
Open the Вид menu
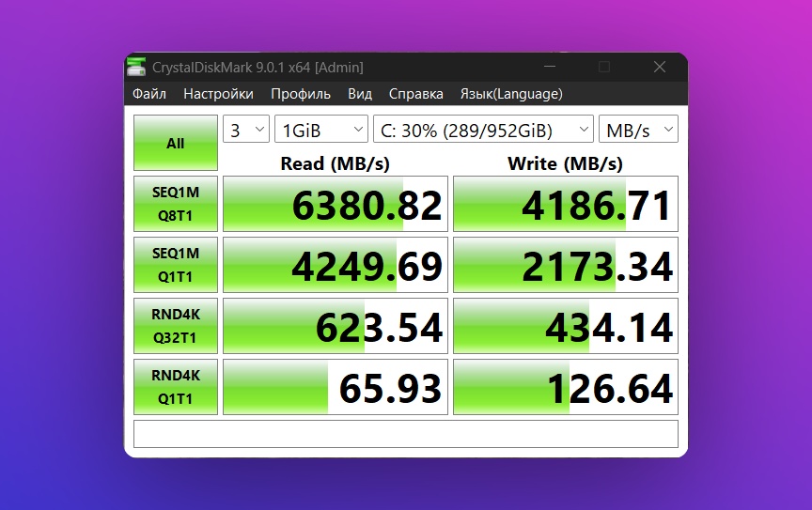[x=360, y=94]
